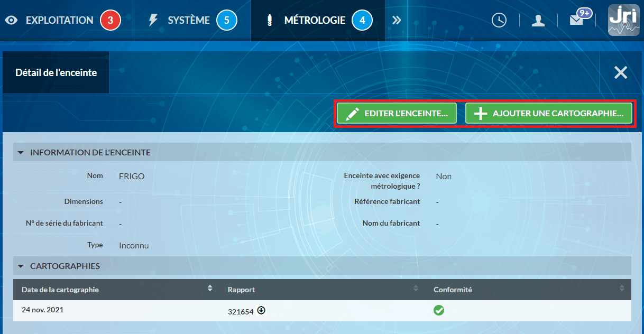This screenshot has height=334, width=644.
Task: Close the enclosure detail panel
Action: (x=621, y=73)
